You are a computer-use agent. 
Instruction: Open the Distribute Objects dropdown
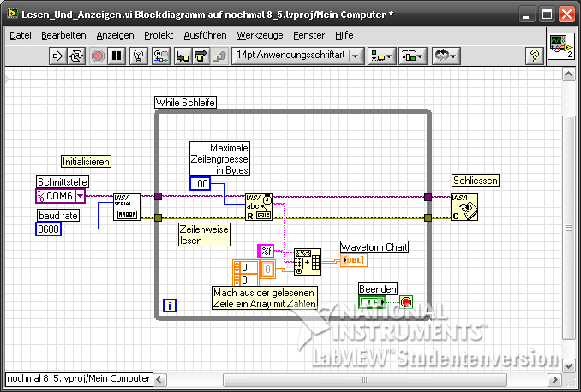[412, 56]
